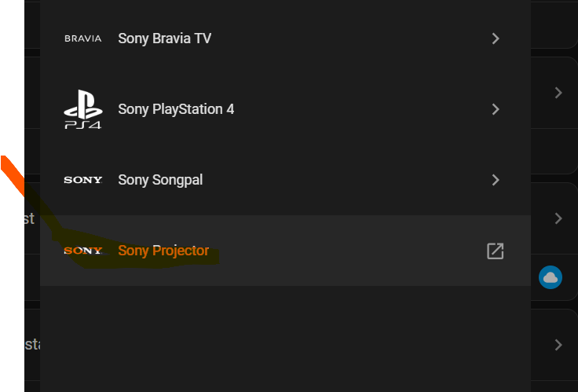Click the background chevron just above the cloud icon
This screenshot has width=578, height=392.
[558, 218]
